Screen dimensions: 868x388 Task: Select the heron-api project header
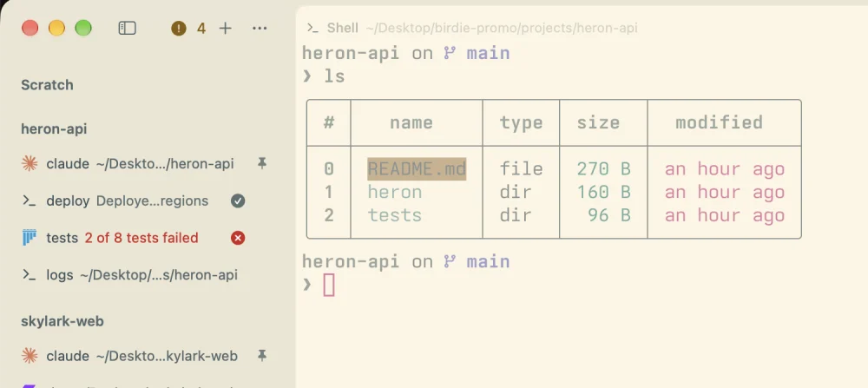tap(54, 129)
